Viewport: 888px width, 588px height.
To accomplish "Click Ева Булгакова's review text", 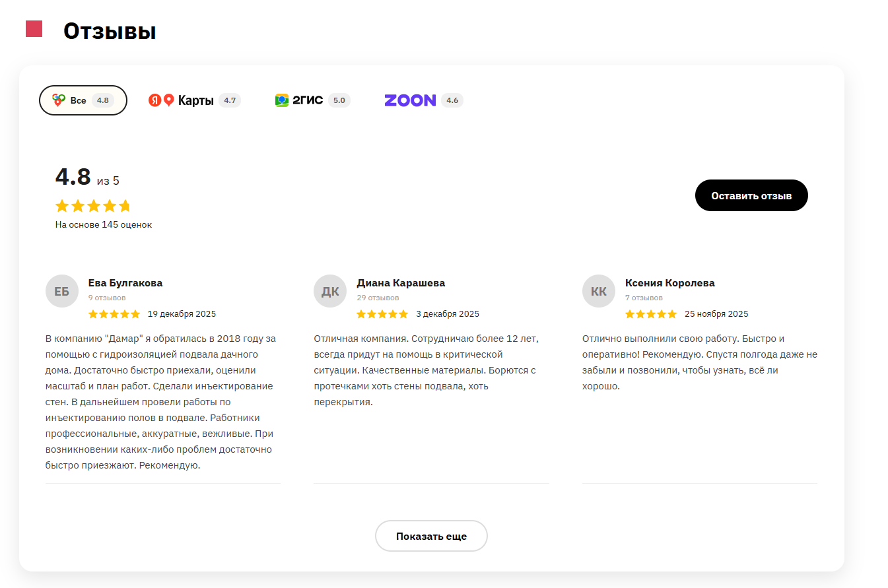I will 162,402.
